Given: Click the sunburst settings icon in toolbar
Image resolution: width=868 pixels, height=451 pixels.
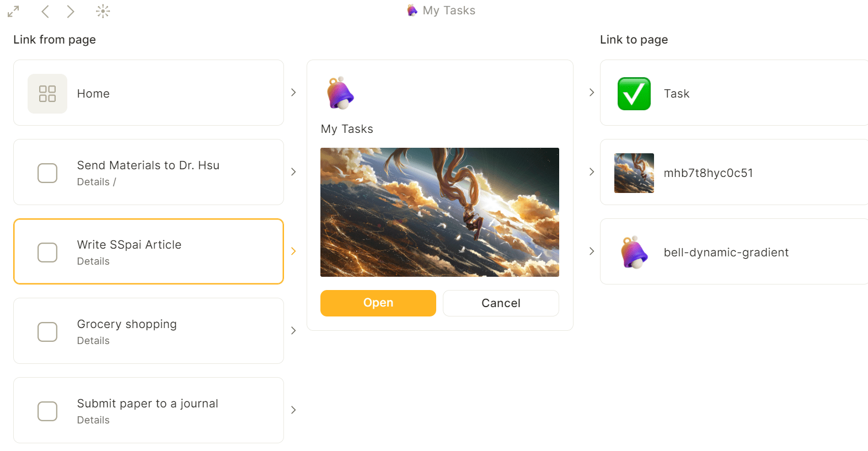Looking at the screenshot, I should pos(103,11).
